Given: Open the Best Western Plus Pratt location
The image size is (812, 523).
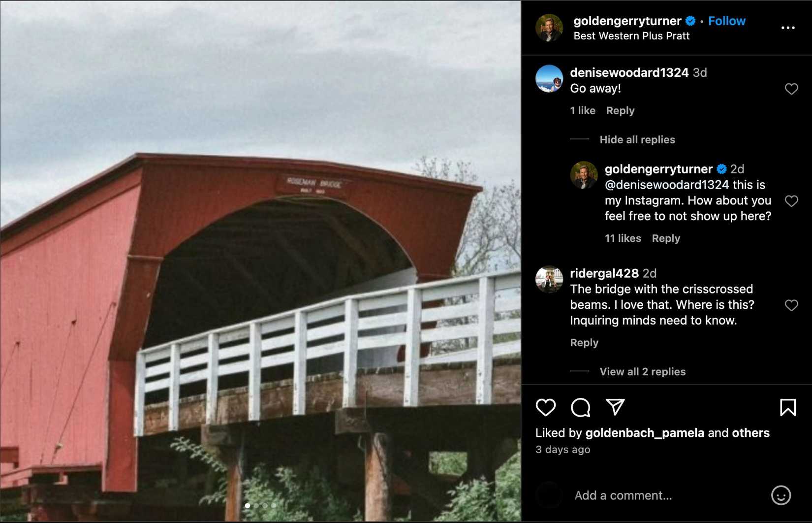Looking at the screenshot, I should click(x=631, y=36).
